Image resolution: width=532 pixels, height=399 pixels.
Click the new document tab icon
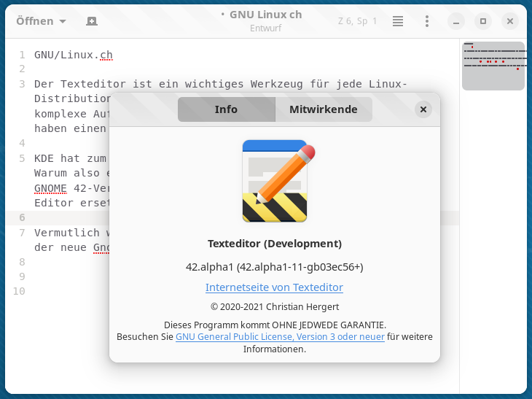92,21
